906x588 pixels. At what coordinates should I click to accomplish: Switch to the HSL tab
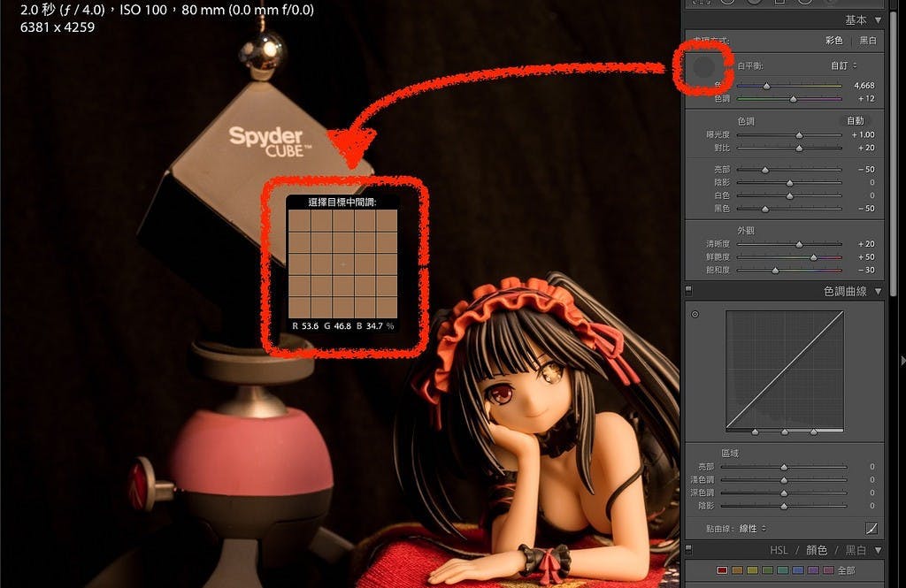coord(779,550)
